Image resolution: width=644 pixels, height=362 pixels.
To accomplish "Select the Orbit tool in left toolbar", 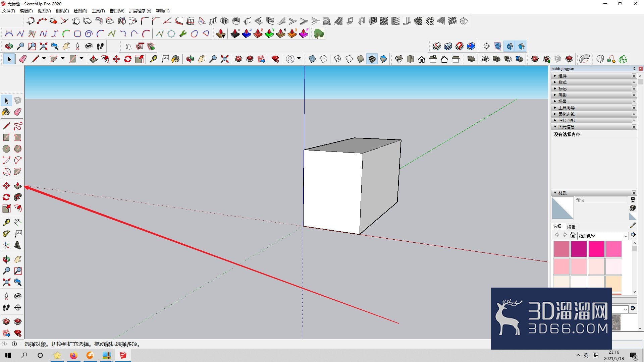I will pyautogui.click(x=6, y=259).
